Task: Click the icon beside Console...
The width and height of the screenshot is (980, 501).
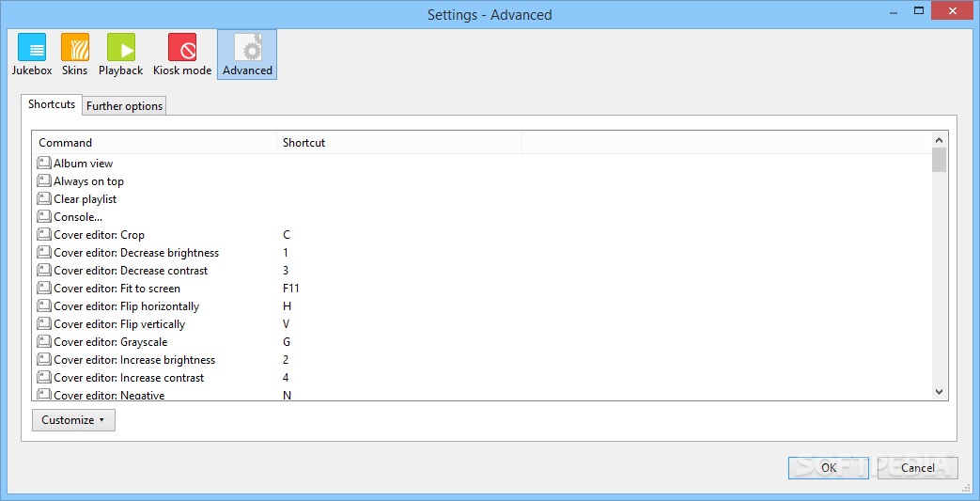Action: pyautogui.click(x=44, y=216)
